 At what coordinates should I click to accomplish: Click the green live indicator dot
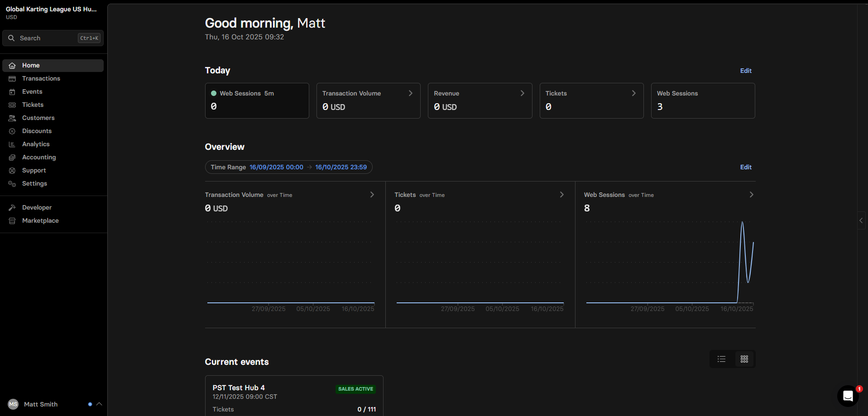pyautogui.click(x=214, y=93)
